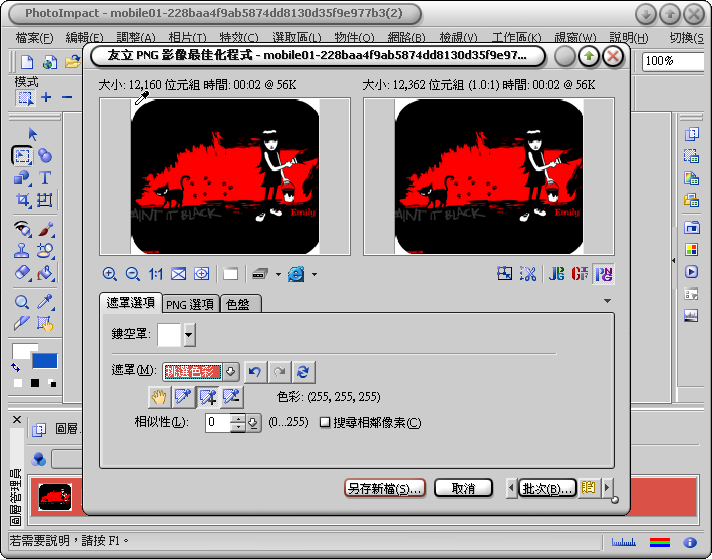Viewport: 712px width, 559px height.
Task: Click the undo mask arrow button
Action: 255,372
